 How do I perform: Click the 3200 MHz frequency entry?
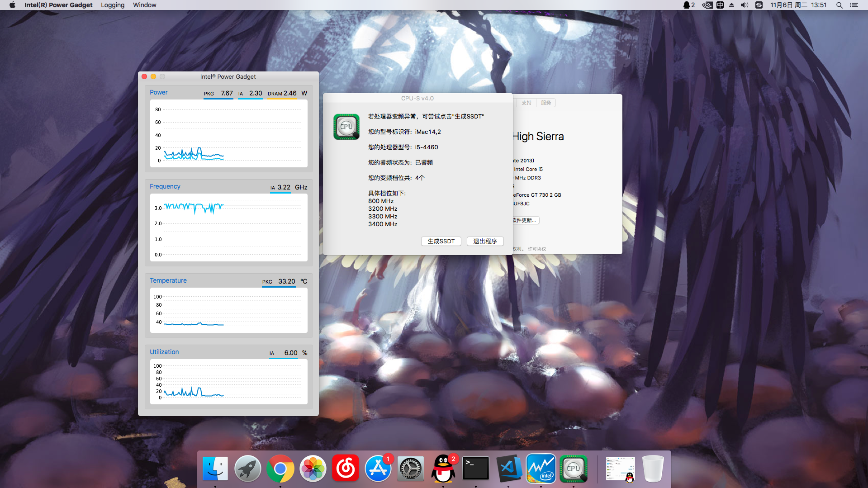click(383, 208)
